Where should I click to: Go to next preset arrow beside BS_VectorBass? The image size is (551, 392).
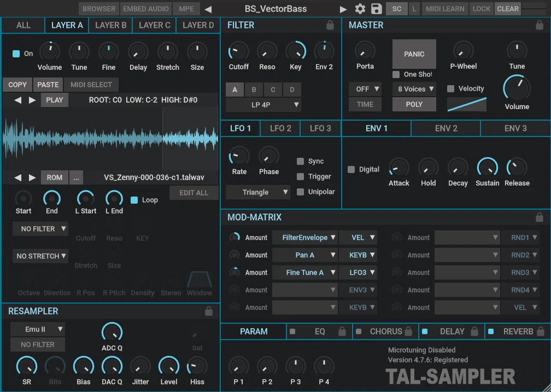pyautogui.click(x=343, y=9)
